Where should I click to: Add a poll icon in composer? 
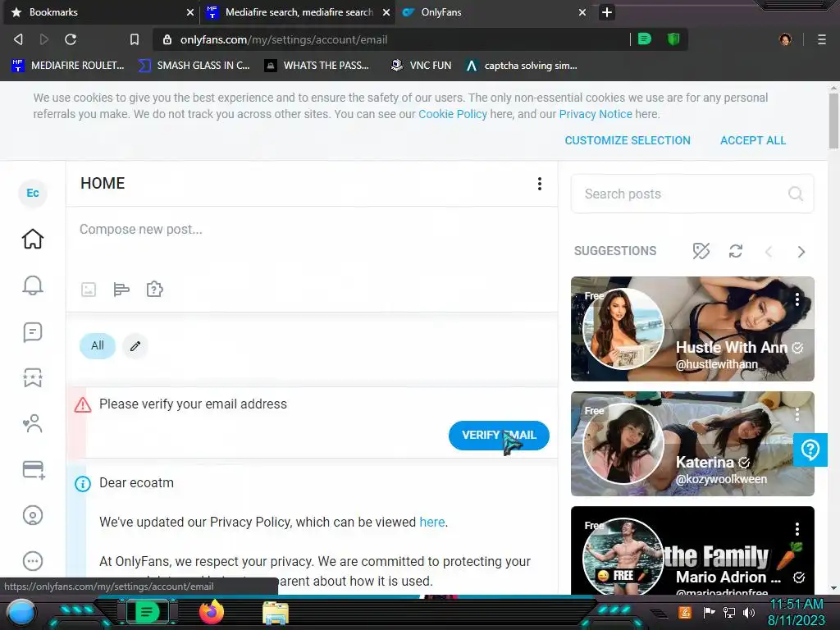coord(121,290)
